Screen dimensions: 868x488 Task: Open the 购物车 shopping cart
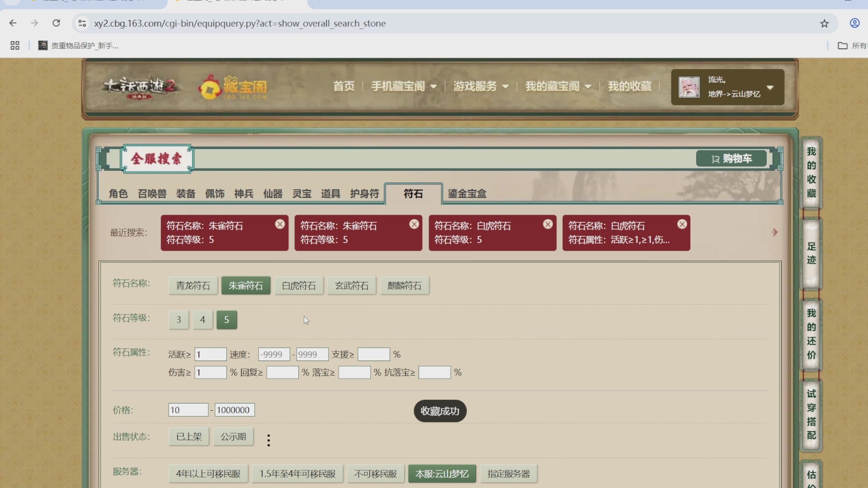click(731, 159)
